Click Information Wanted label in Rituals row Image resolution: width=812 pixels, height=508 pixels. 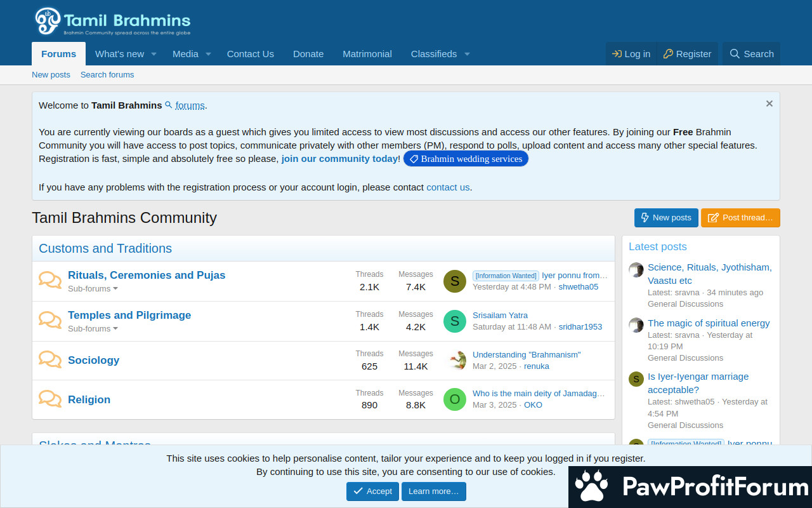[506, 276]
